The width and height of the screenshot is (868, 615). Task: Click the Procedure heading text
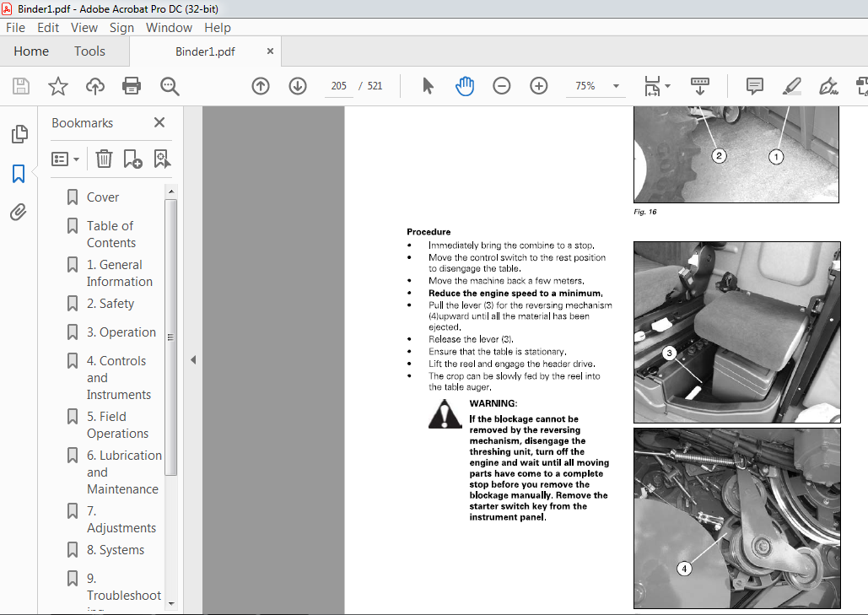tap(429, 232)
